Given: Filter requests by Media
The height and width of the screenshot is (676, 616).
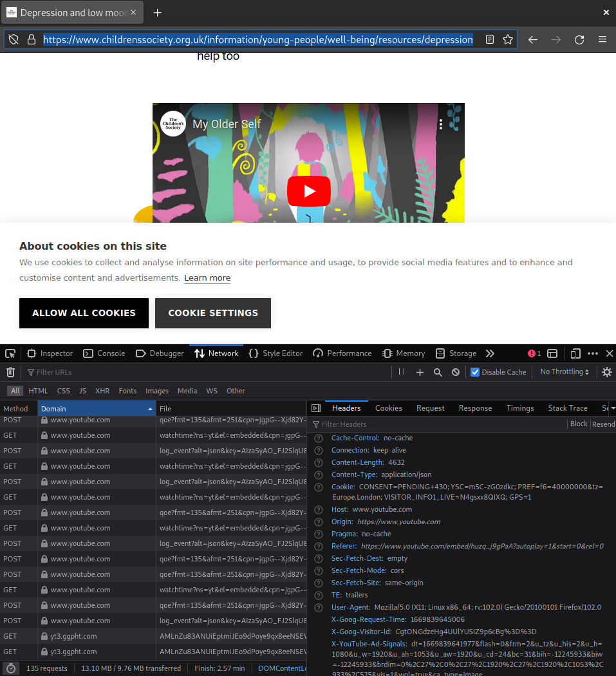Looking at the screenshot, I should pyautogui.click(x=187, y=391).
